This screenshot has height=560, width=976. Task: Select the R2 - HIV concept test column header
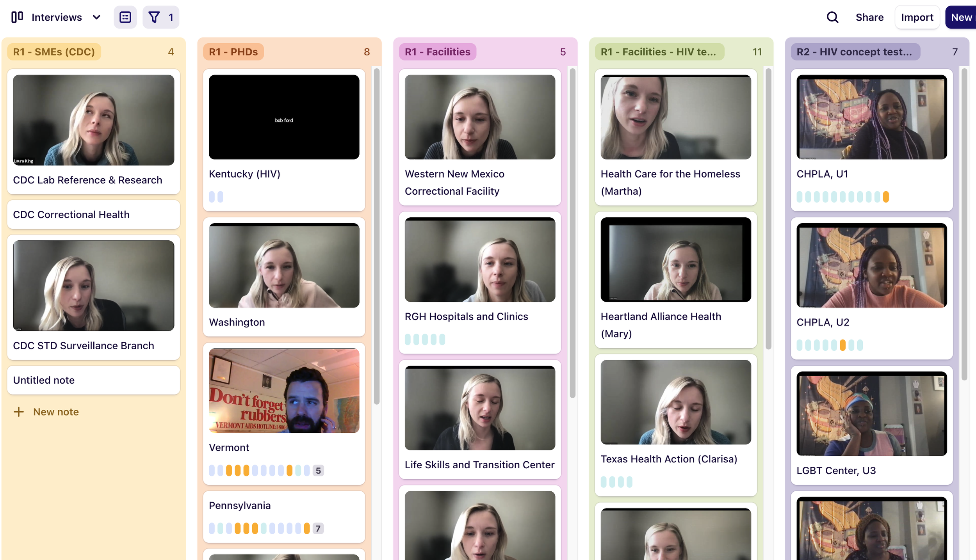(x=855, y=52)
